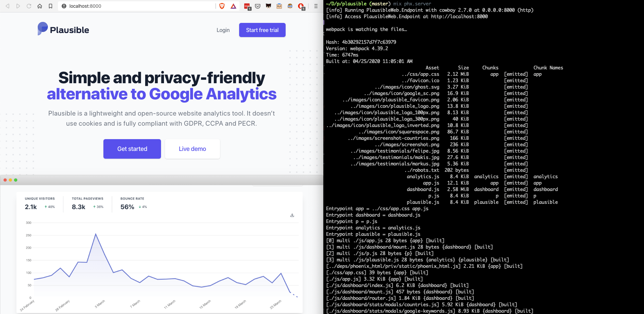The image size is (644, 314).
Task: Select the Bounce Rate 56% stat
Action: (x=134, y=204)
